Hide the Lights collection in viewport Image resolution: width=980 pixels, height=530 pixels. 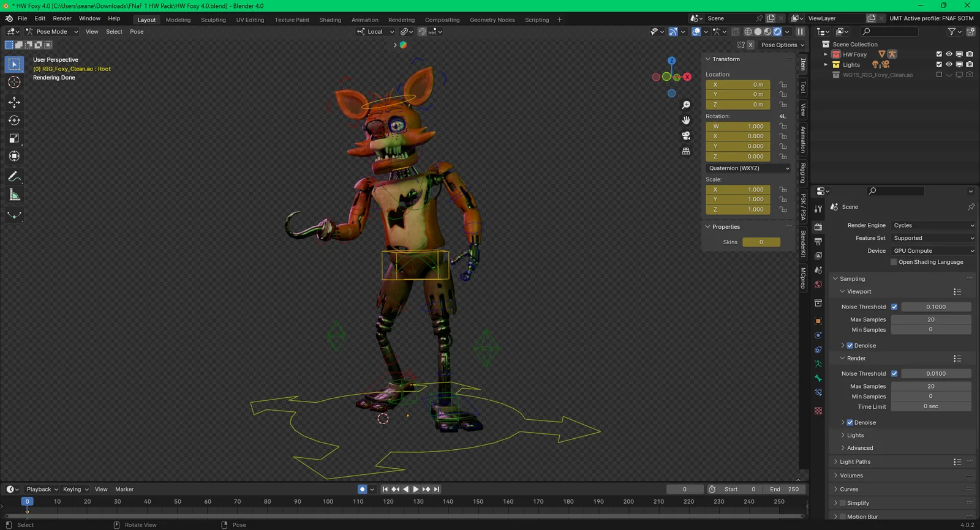(949, 64)
